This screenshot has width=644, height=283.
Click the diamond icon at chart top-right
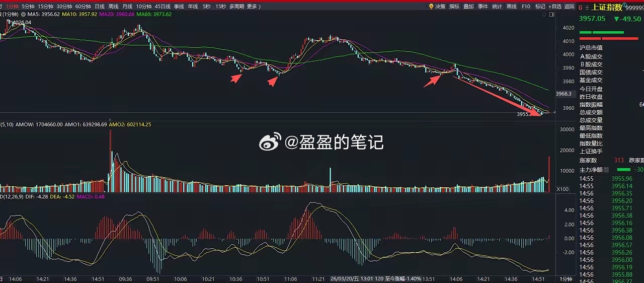click(x=544, y=15)
